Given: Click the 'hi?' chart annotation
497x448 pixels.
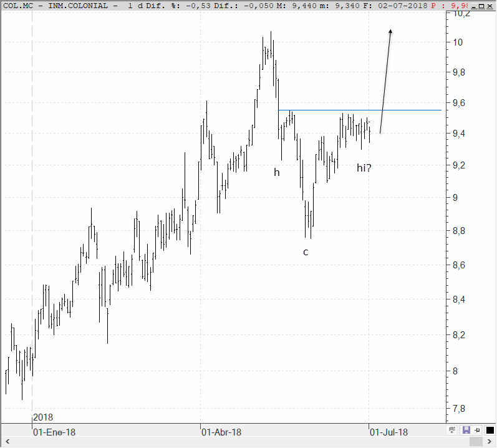Looking at the screenshot, I should (364, 168).
